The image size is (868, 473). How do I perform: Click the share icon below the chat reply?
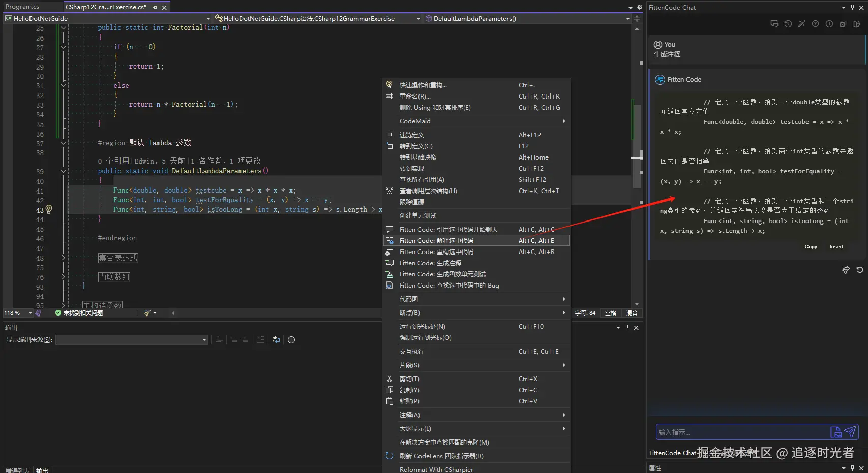tap(846, 270)
